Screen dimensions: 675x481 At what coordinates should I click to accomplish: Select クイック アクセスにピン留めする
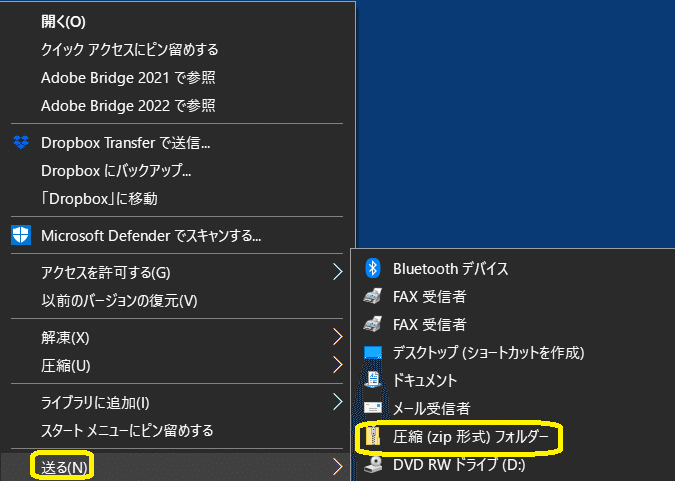point(130,50)
